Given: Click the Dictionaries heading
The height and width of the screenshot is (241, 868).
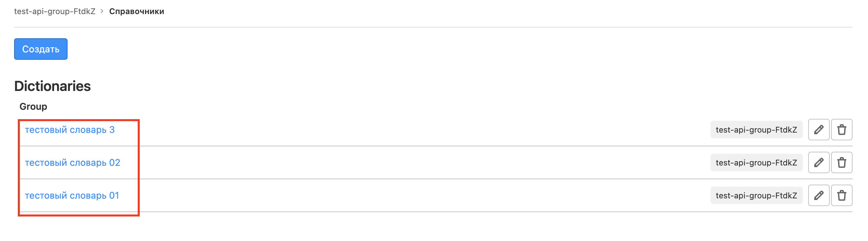Looking at the screenshot, I should point(52,86).
